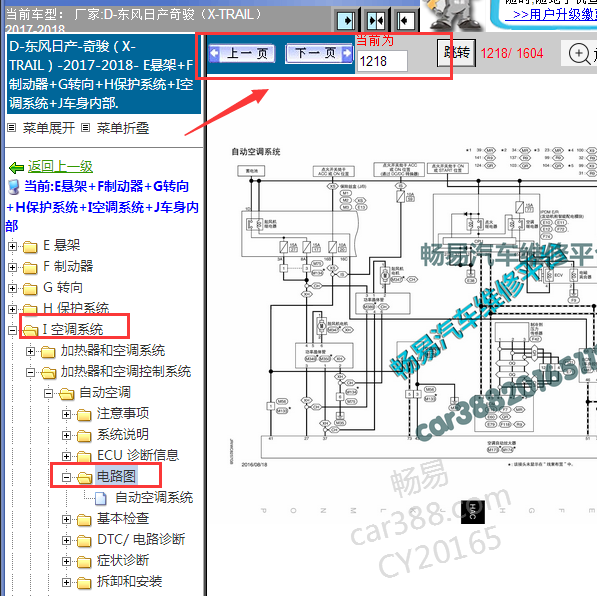
Task: Collapse the I 空调系统 node
Action: pyautogui.click(x=12, y=330)
